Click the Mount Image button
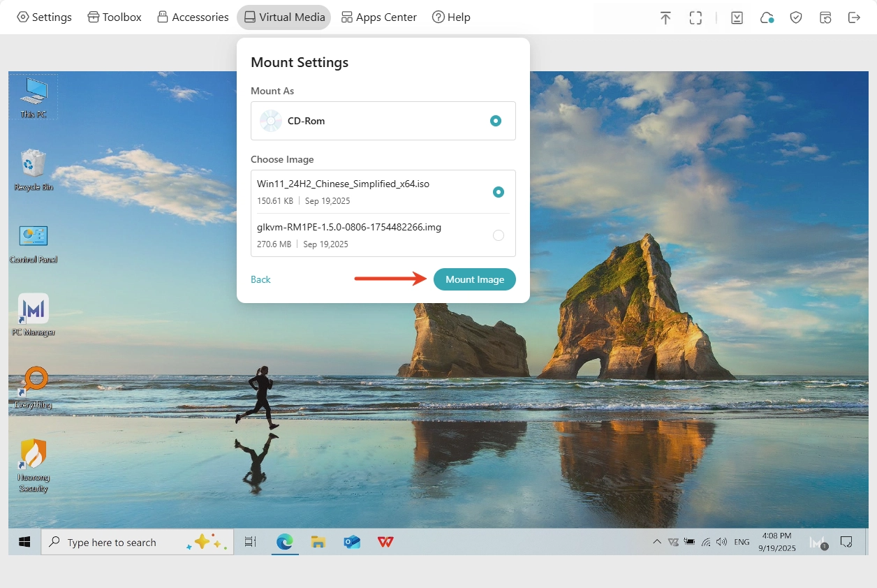877x588 pixels. 475,279
